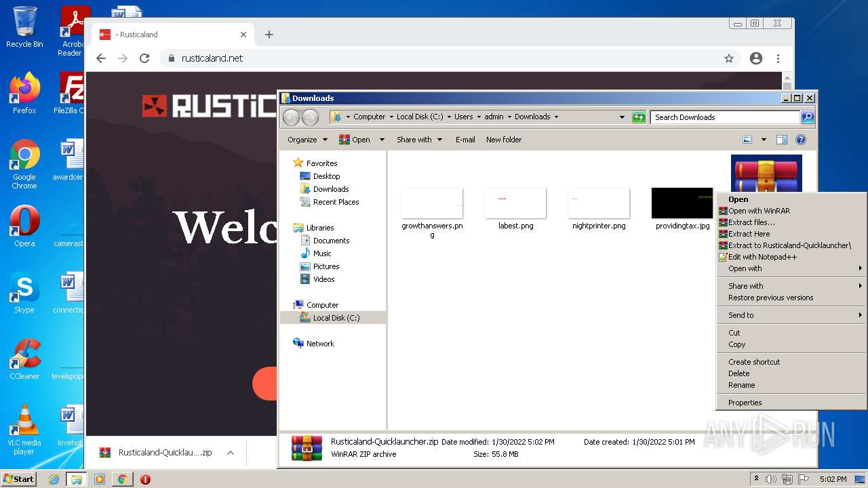Open the 'Send to' submenu
868x488 pixels.
pos(791,315)
